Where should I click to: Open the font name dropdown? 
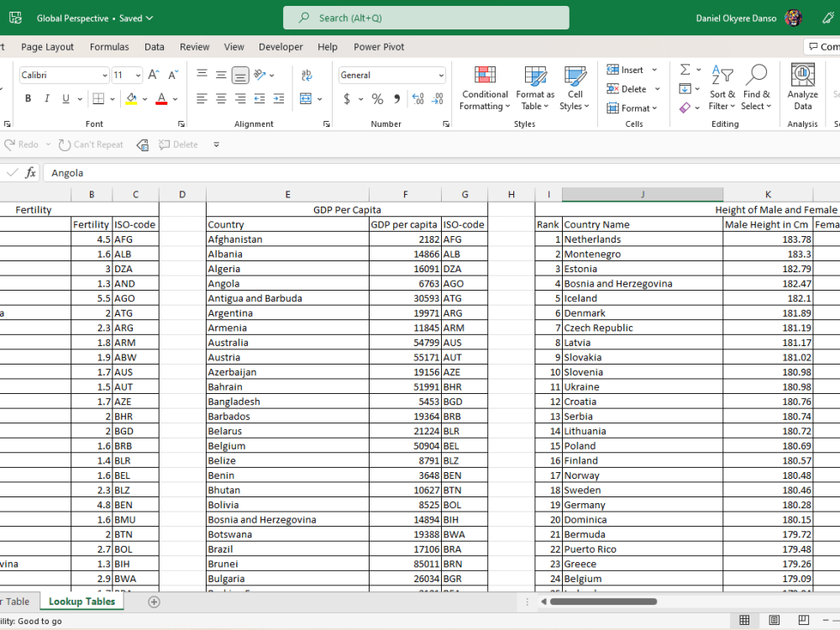point(106,75)
